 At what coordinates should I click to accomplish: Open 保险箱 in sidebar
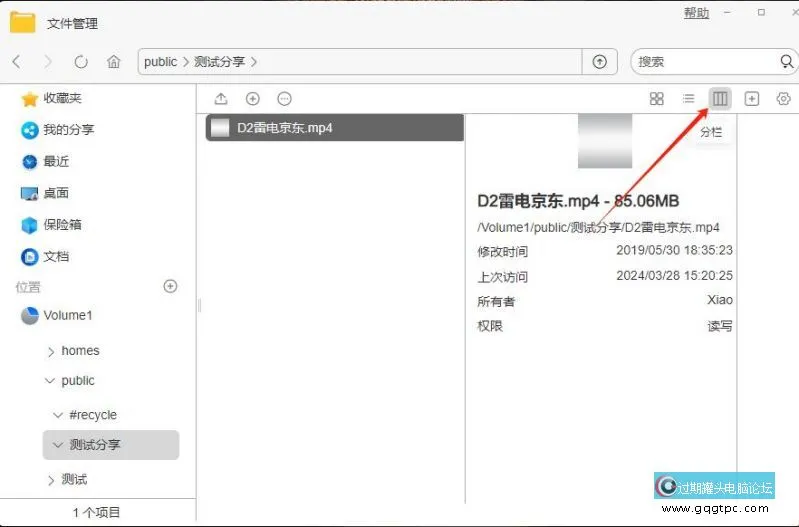click(x=51, y=225)
